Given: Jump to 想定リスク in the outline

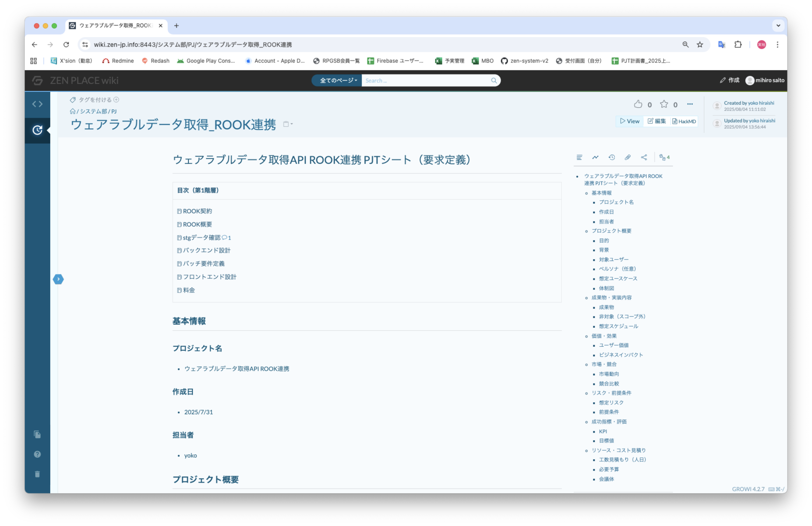Looking at the screenshot, I should pos(611,402).
